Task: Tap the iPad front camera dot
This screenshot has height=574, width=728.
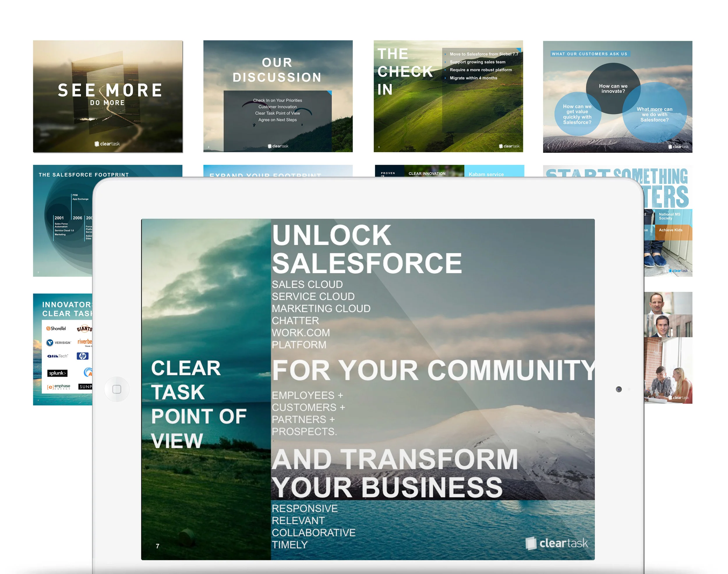Action: point(619,389)
